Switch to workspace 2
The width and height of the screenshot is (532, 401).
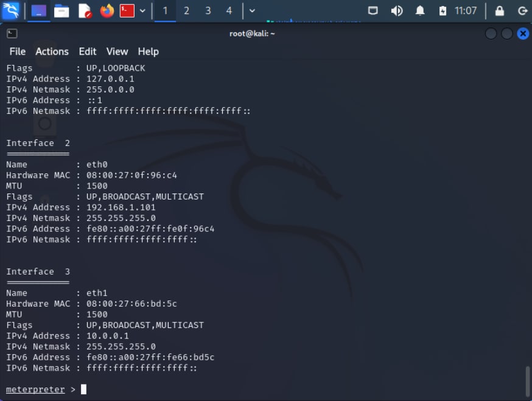[x=186, y=11]
